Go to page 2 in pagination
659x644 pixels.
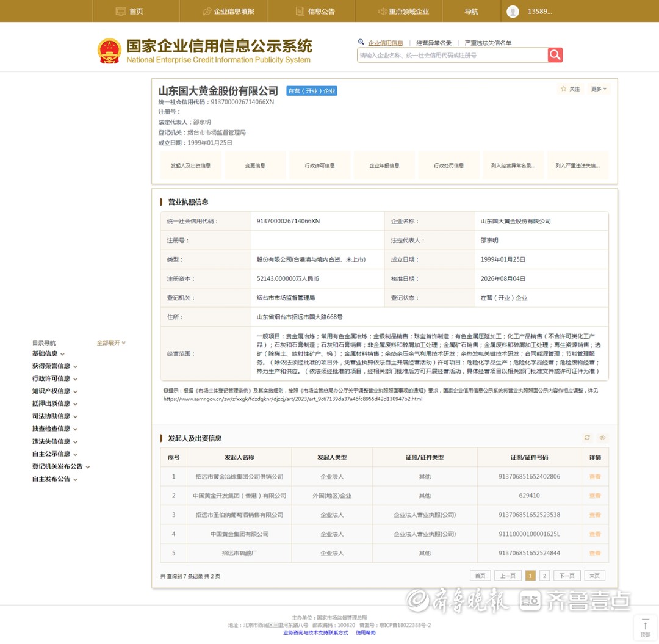[544, 576]
